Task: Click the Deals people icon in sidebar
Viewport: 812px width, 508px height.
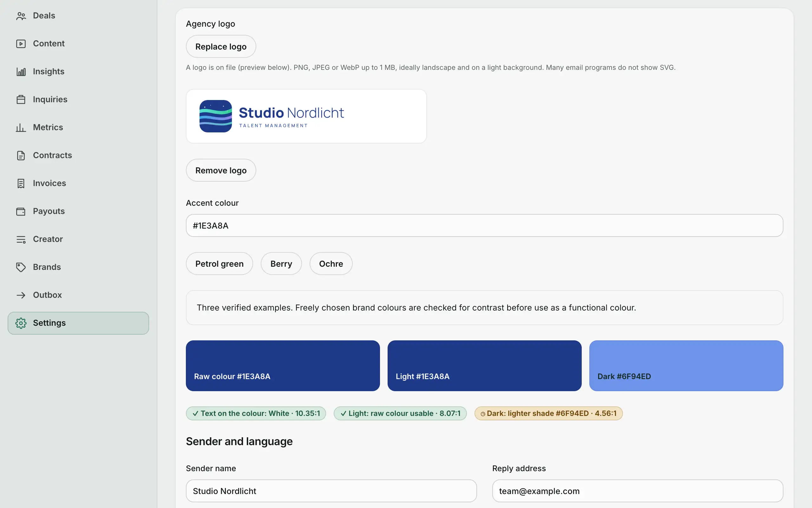Action: pyautogui.click(x=21, y=16)
